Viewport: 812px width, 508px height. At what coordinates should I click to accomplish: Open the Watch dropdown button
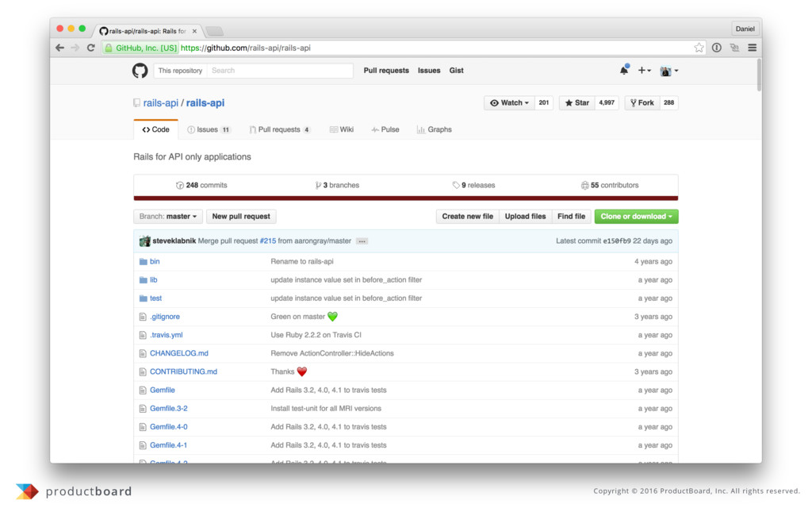(510, 102)
